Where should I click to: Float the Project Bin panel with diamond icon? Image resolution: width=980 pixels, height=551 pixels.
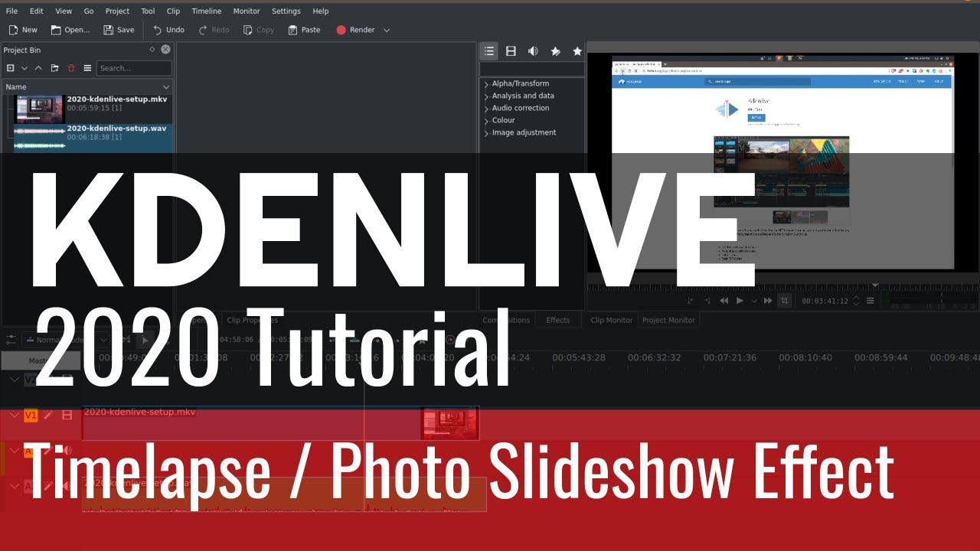152,49
